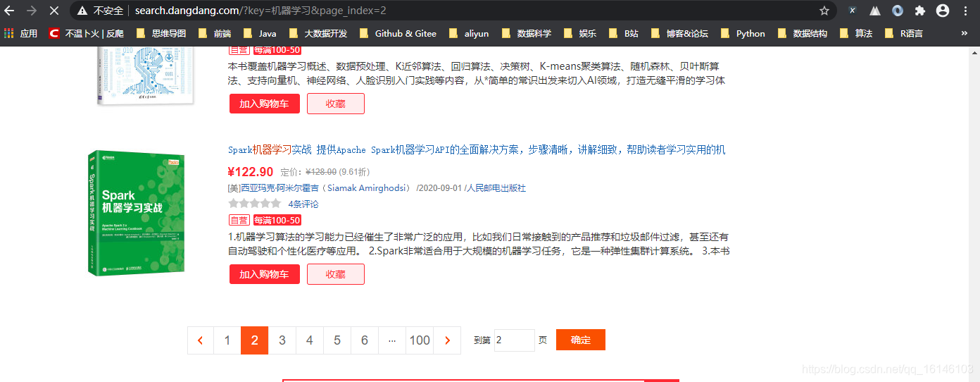Open the aliyun bookmark folder

[469, 33]
